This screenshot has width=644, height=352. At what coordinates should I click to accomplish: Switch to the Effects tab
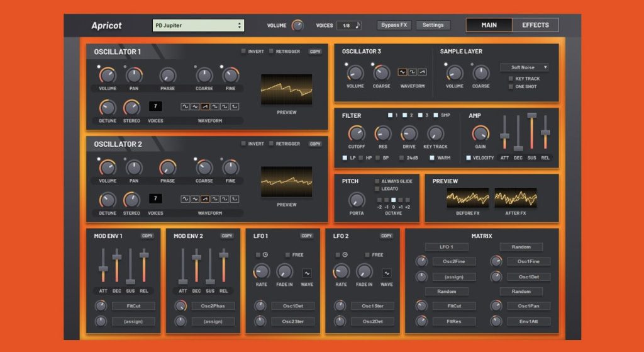(535, 25)
